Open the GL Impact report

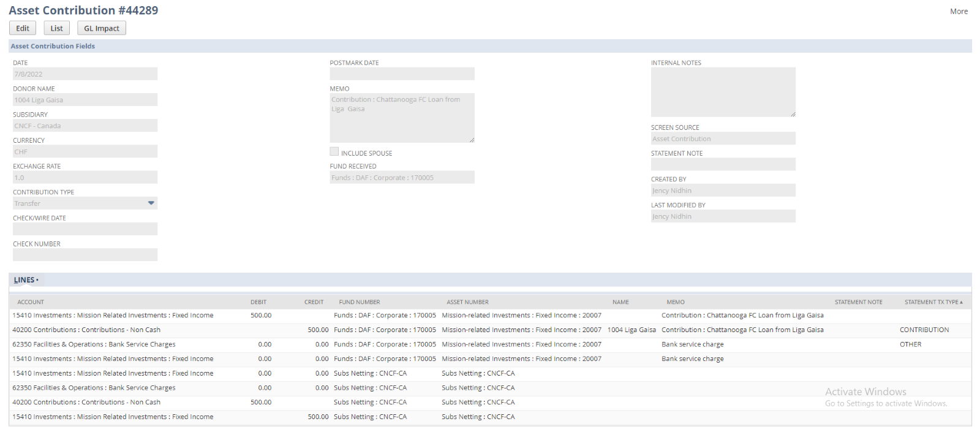pos(102,28)
